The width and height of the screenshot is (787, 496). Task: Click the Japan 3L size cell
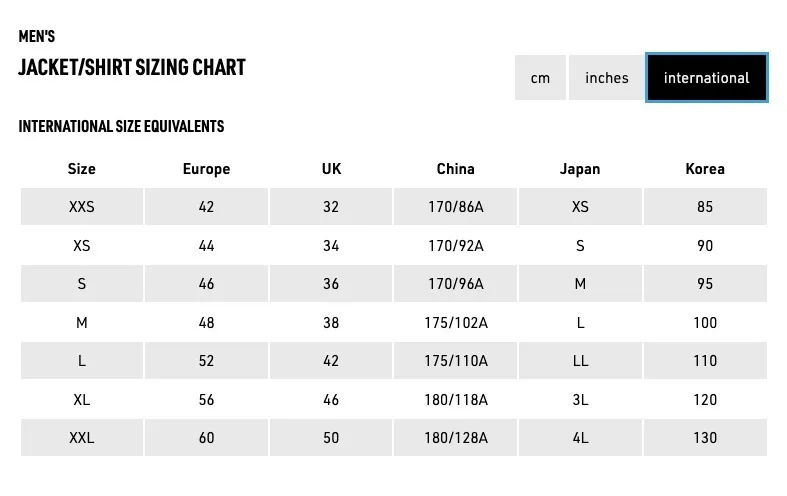580,400
